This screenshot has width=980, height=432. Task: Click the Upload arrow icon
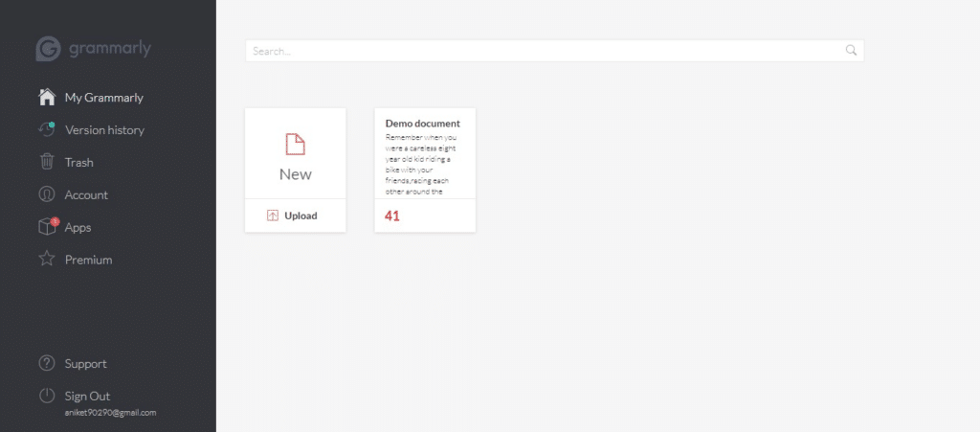click(x=273, y=216)
